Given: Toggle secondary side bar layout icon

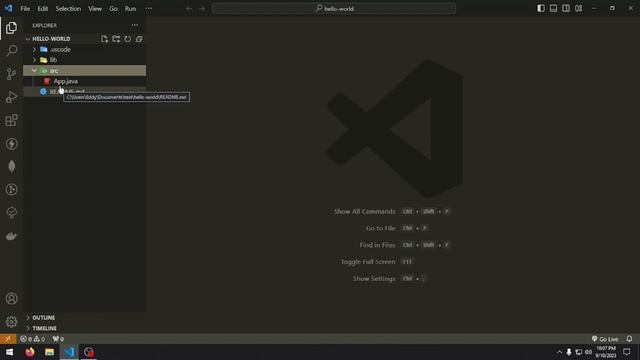Looking at the screenshot, I should tap(566, 8).
